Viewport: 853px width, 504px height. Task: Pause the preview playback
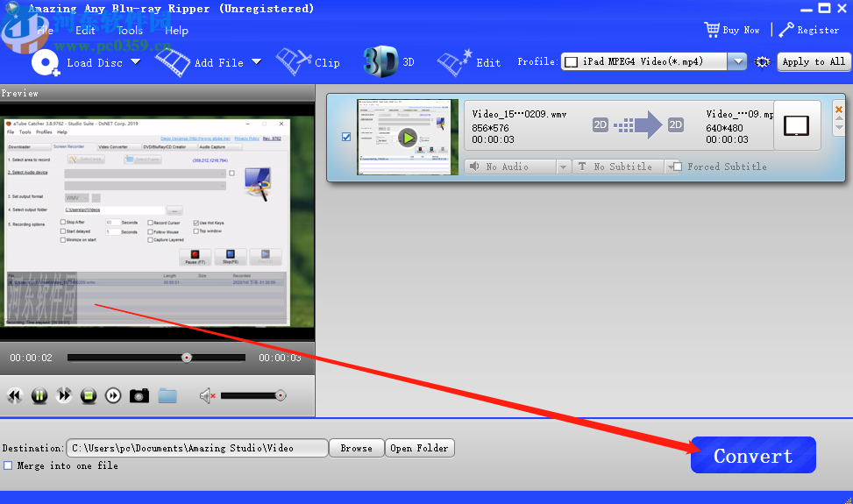tap(39, 395)
